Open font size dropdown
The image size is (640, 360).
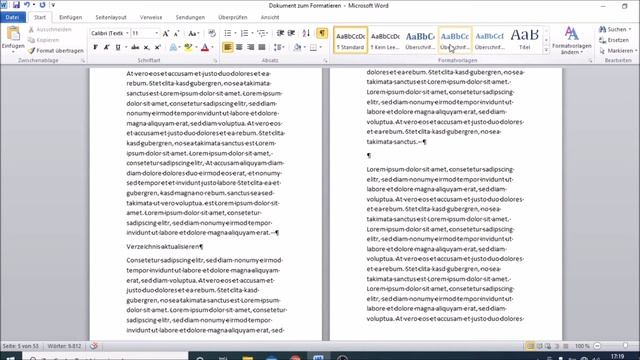point(156,33)
